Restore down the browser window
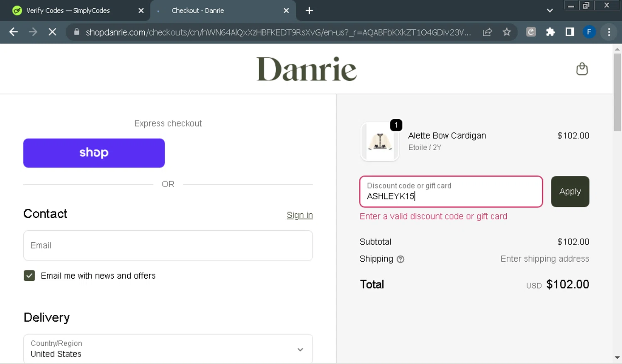Viewport: 622px width, 364px height. pos(586,5)
